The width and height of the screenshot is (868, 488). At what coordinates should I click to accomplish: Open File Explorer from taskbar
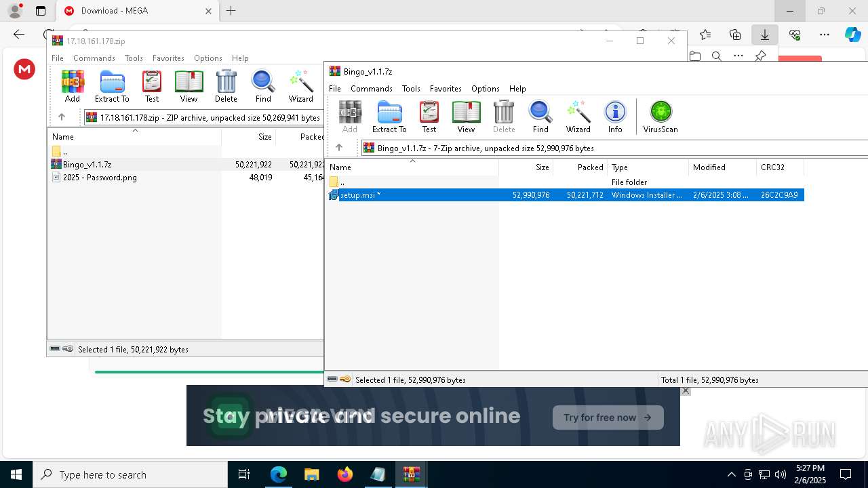(x=311, y=474)
